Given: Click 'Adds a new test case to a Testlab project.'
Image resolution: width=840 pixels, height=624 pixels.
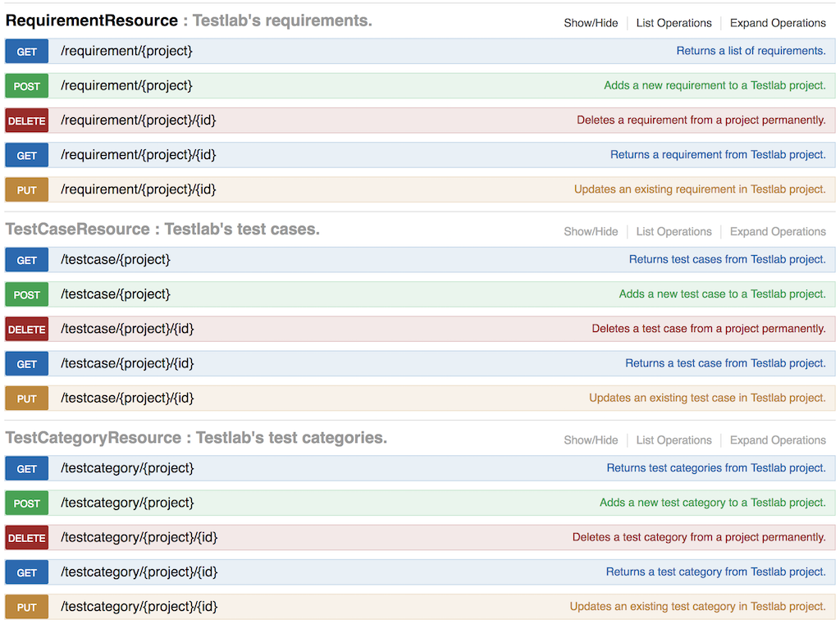Looking at the screenshot, I should tap(722, 294).
